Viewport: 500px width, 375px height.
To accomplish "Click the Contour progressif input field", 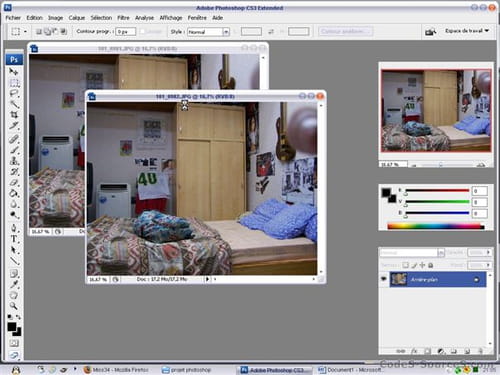I will pos(125,32).
